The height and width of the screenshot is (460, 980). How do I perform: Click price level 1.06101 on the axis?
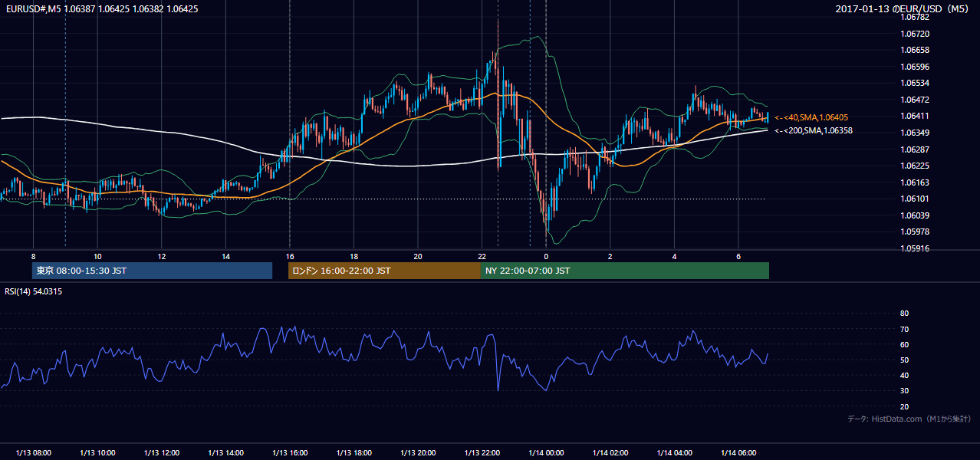coord(915,199)
